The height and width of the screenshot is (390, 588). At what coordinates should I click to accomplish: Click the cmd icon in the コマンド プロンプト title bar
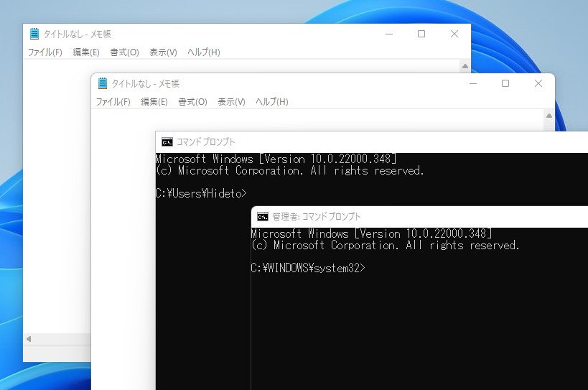(167, 142)
